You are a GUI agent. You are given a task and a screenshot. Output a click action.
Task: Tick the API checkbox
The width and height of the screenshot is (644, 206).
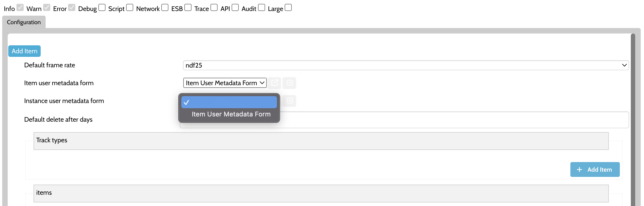point(235,7)
